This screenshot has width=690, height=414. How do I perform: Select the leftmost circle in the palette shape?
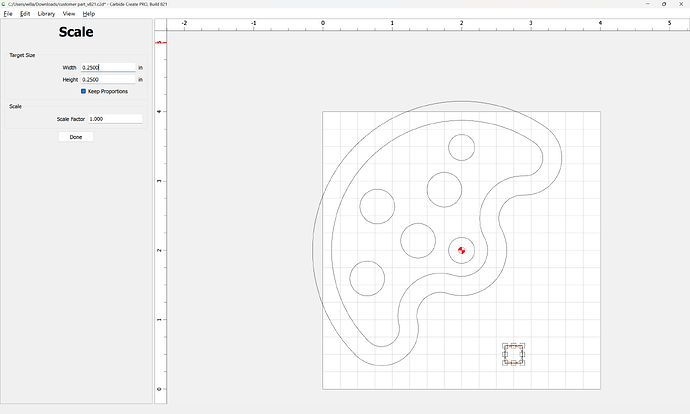(x=375, y=205)
